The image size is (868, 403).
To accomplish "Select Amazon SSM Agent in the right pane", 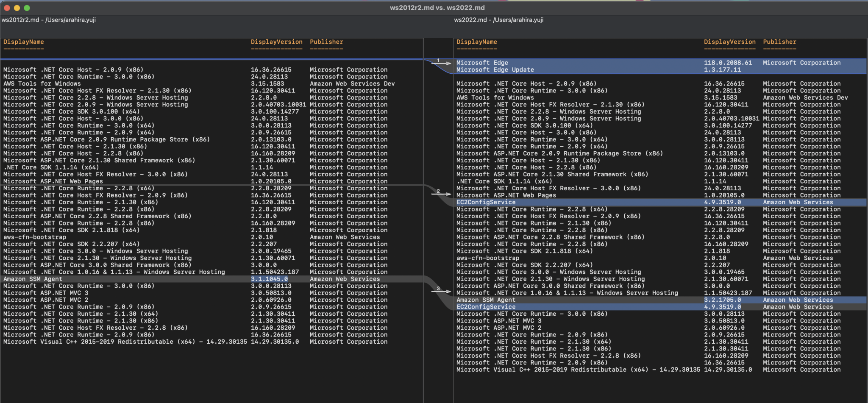I will [486, 300].
